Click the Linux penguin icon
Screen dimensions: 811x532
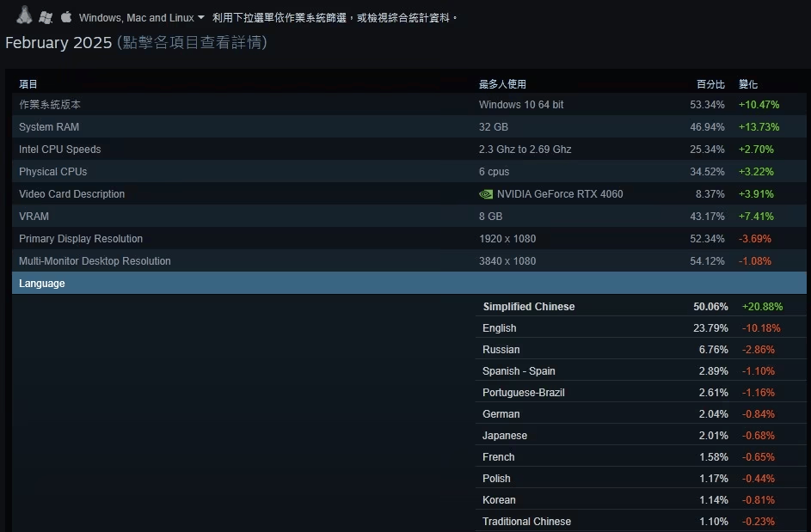(24, 15)
